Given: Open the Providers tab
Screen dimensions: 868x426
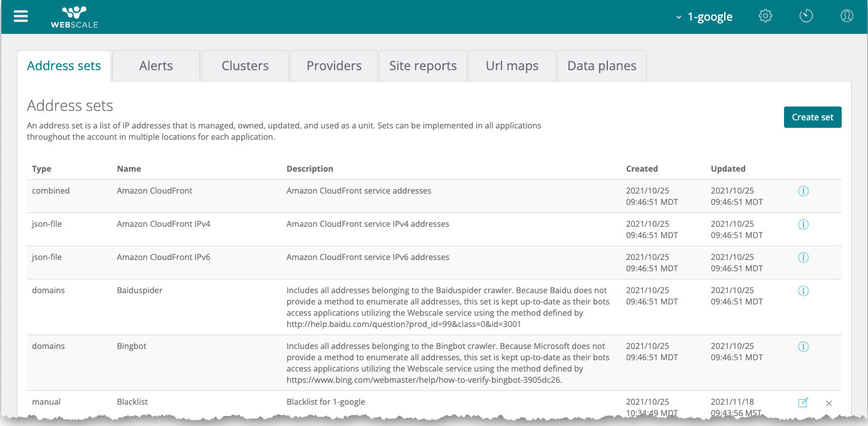Looking at the screenshot, I should 334,66.
